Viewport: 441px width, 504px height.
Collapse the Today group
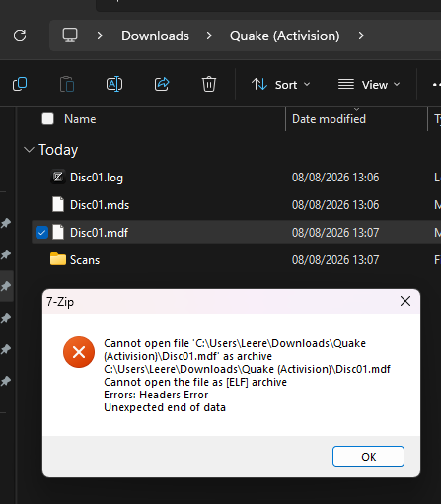coord(29,150)
